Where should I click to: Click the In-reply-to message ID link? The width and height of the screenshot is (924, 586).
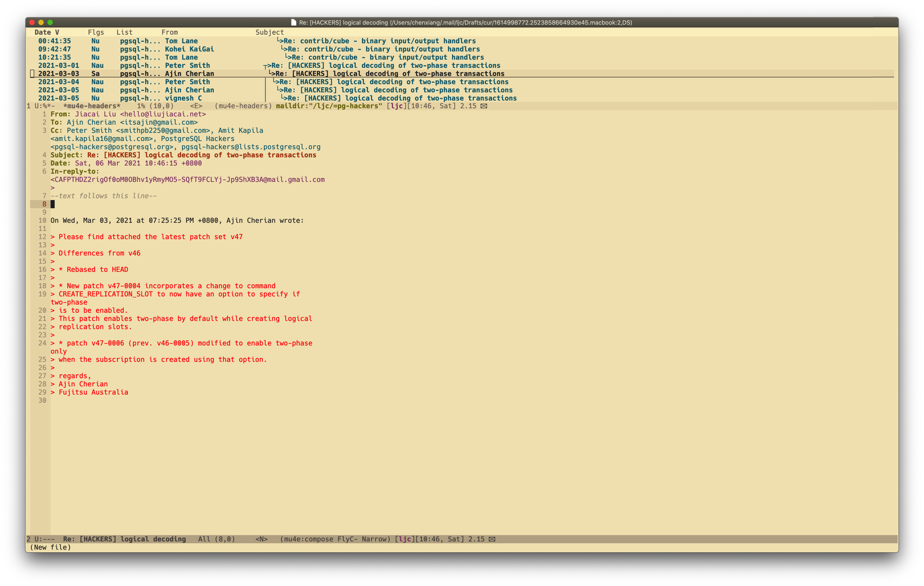coord(187,180)
